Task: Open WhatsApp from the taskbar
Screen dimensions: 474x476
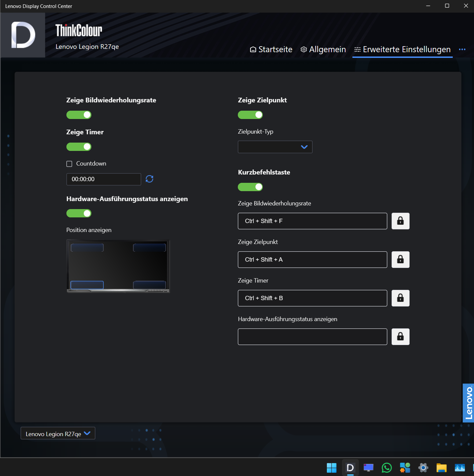Action: click(x=387, y=468)
